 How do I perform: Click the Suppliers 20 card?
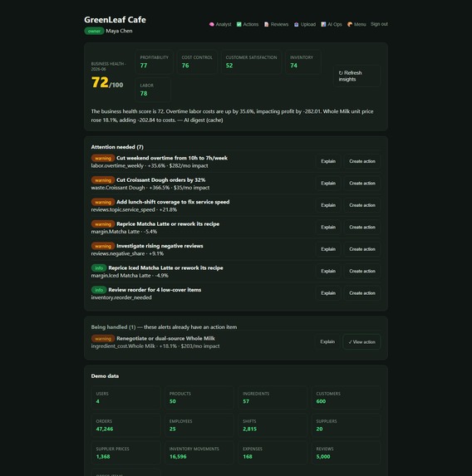pyautogui.click(x=346, y=425)
